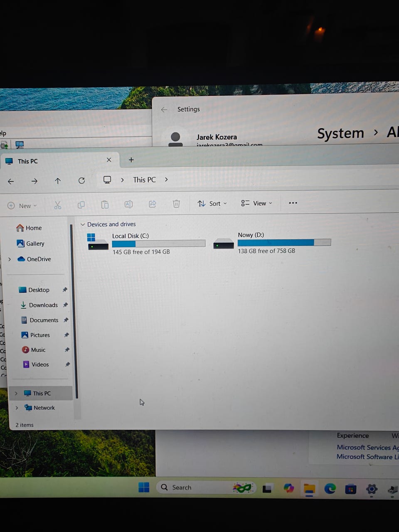This screenshot has height=532, width=399.
Task: Click the taskbar Search box
Action: 206,488
